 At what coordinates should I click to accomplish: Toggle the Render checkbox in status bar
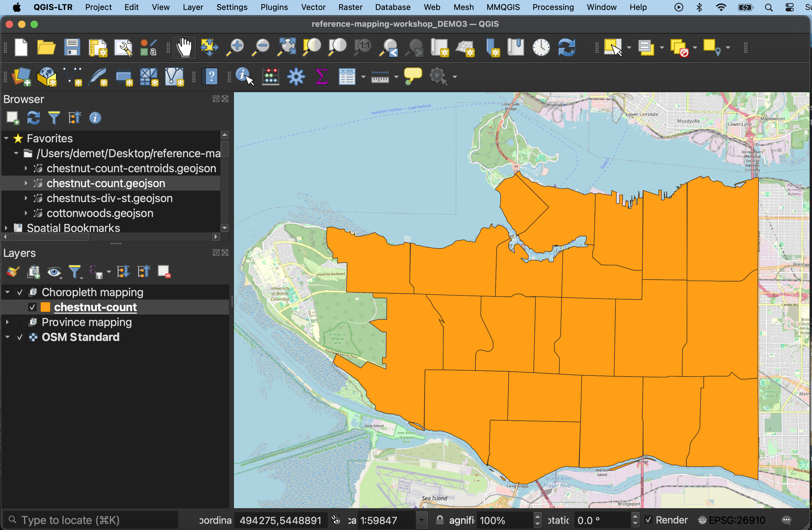point(649,520)
